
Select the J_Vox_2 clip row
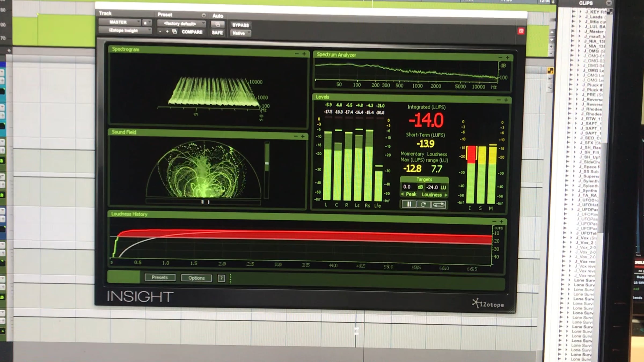(x=585, y=243)
